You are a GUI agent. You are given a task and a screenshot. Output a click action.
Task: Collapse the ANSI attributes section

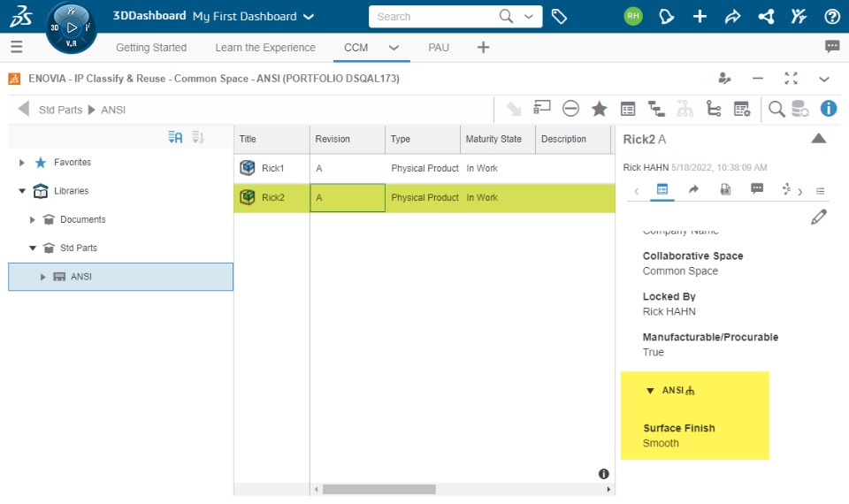point(650,391)
